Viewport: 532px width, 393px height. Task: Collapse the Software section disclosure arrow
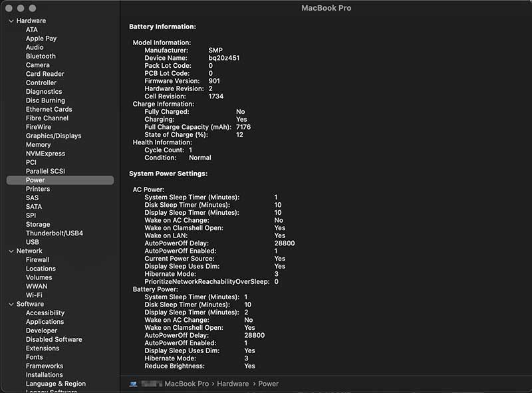pos(11,304)
